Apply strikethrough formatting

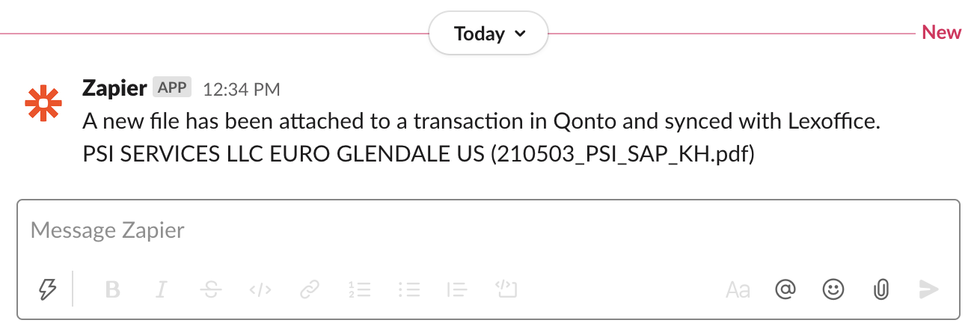point(211,289)
